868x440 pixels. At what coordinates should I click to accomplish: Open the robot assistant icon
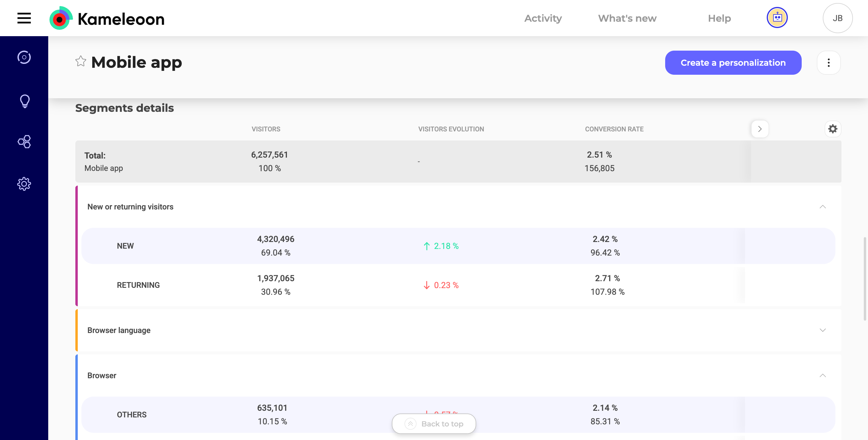[x=777, y=18]
